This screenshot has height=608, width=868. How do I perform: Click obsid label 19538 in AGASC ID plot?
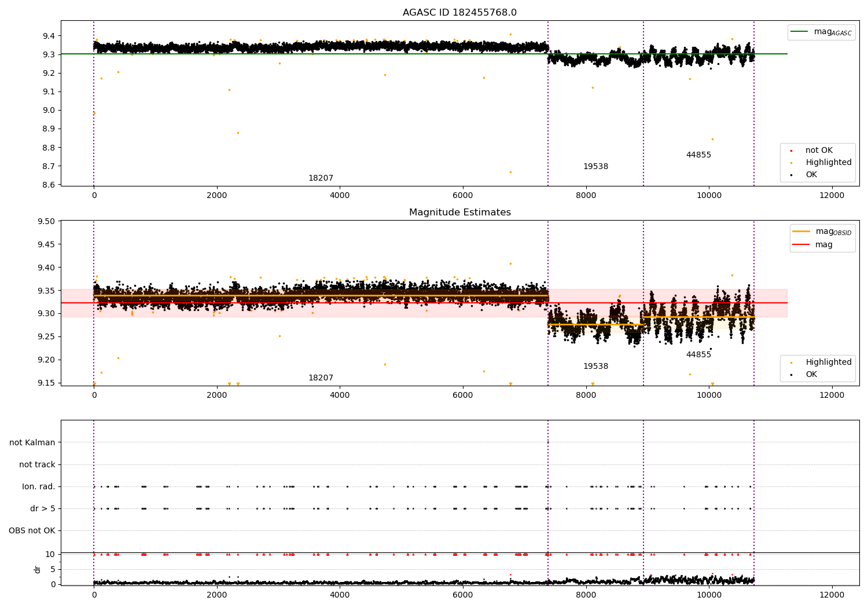[x=595, y=167]
